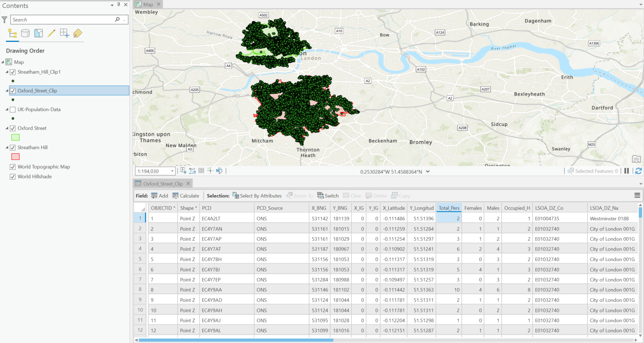
Task: Open the map scale dropdown
Action: click(x=172, y=171)
